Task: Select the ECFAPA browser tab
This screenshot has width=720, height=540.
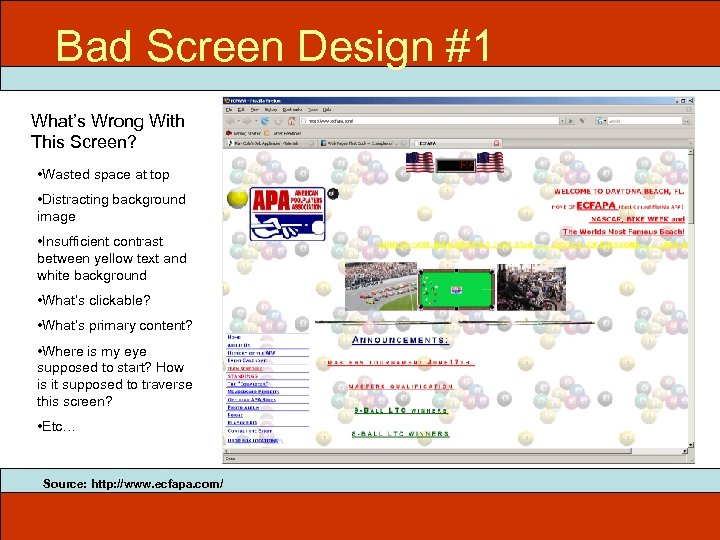Action: pyautogui.click(x=456, y=143)
